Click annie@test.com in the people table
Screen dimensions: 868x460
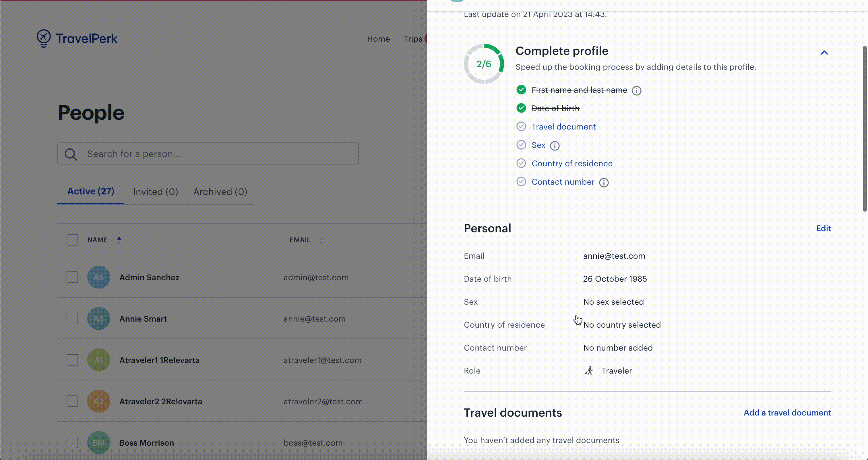314,319
